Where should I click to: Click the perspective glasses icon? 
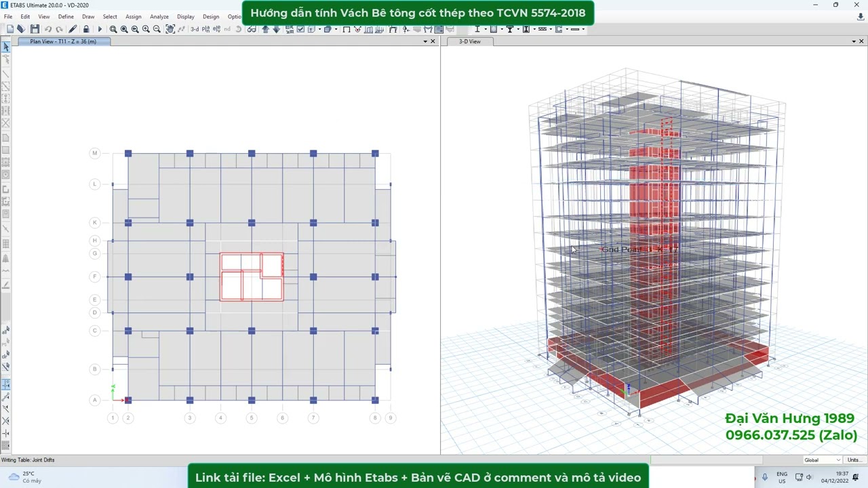coord(252,29)
